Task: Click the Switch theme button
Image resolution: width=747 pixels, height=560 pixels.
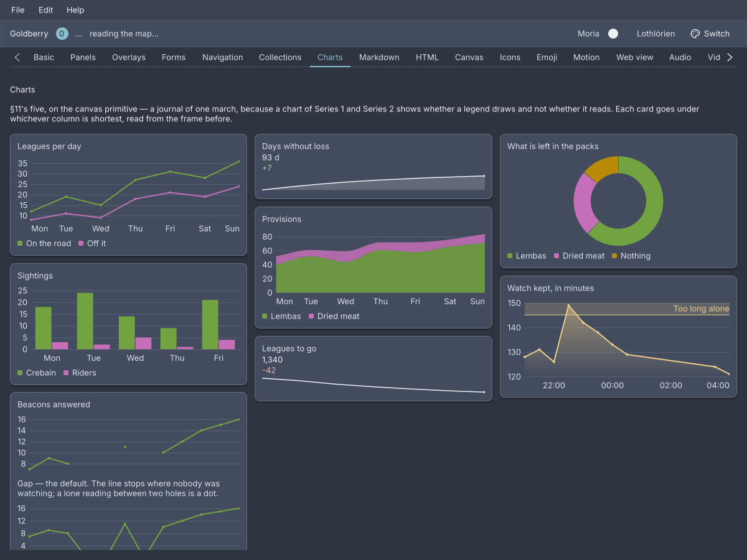Action: tap(710, 34)
